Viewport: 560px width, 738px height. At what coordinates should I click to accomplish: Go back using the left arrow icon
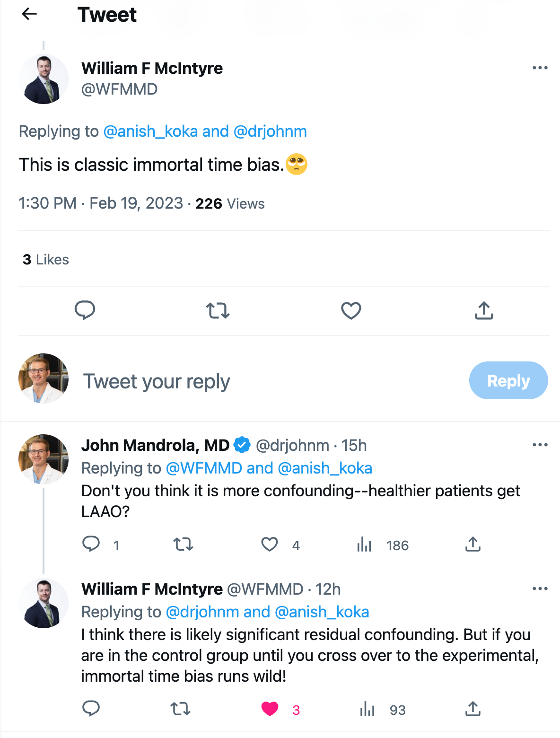[x=29, y=14]
